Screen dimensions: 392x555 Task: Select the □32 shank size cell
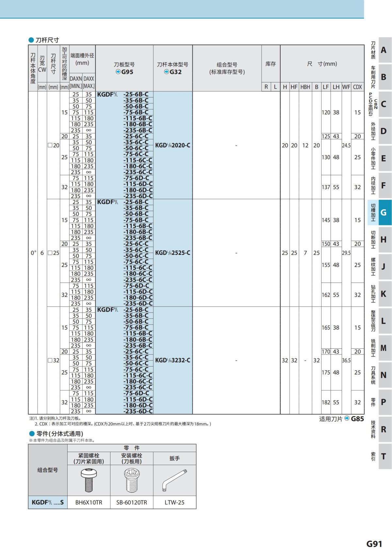tap(54, 360)
